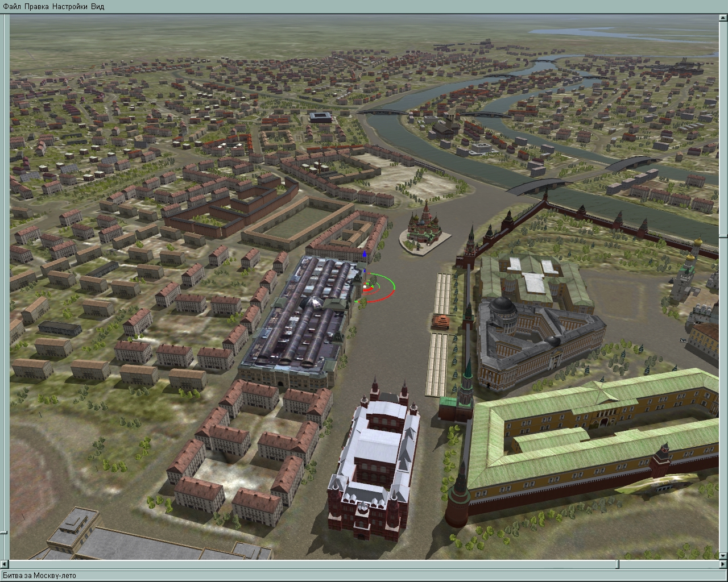Image resolution: width=728 pixels, height=582 pixels.
Task: Click the up arrow of the right vertical scrollbar
Action: [x=723, y=19]
